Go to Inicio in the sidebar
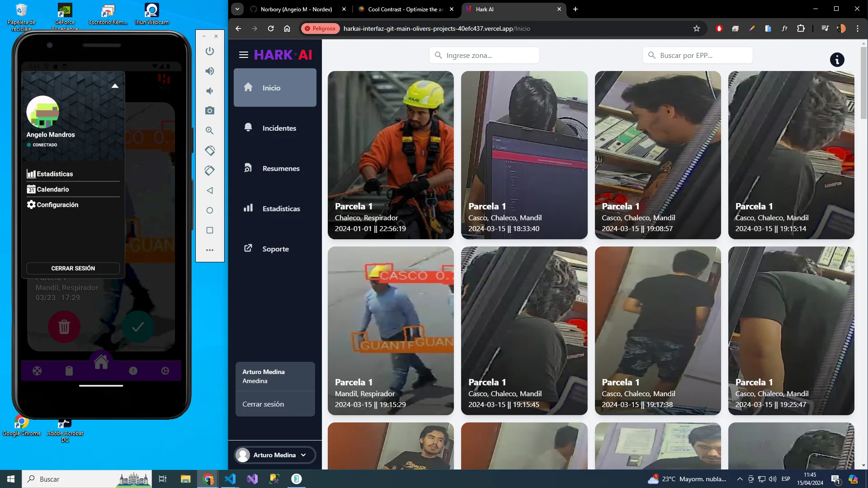868x488 pixels. tap(275, 88)
